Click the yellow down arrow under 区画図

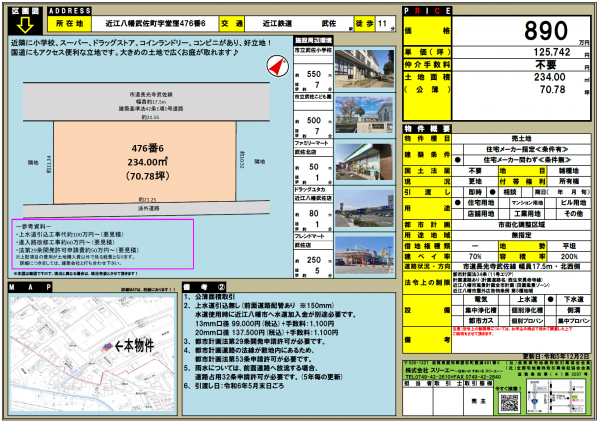25,26
